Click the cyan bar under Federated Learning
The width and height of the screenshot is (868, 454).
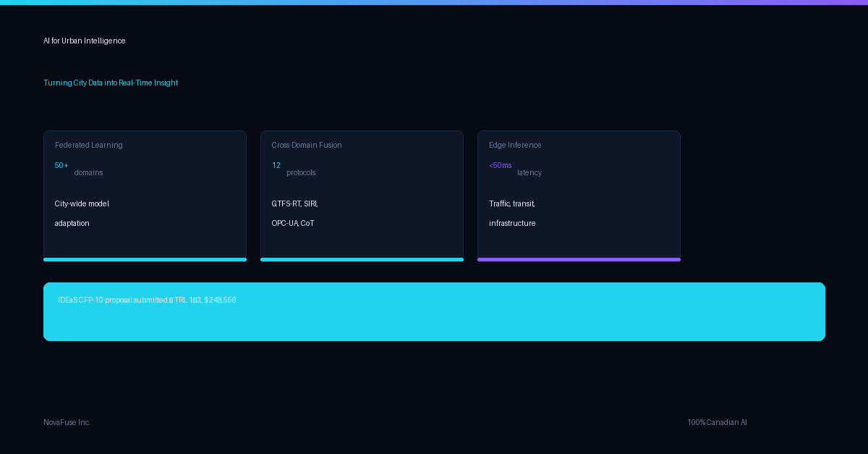pos(145,259)
